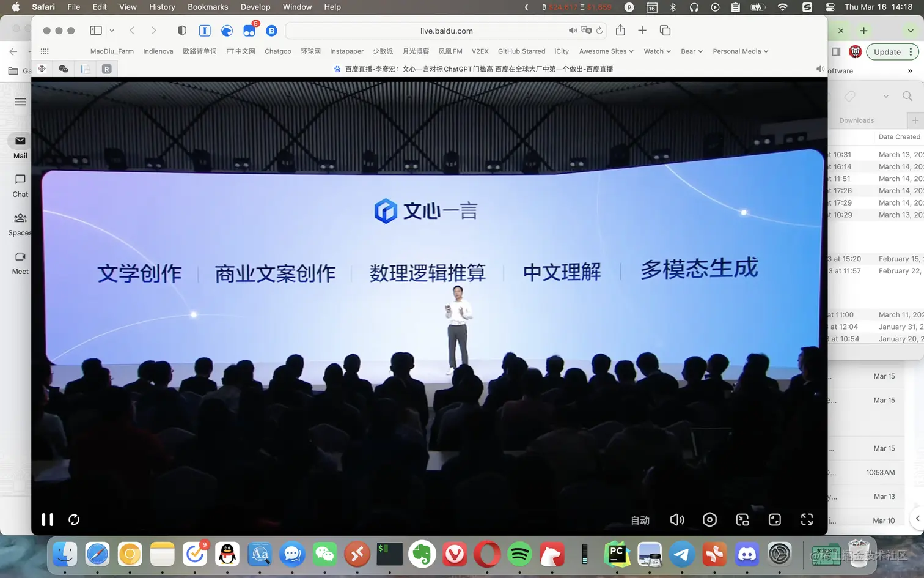
Task: Select pinned R tab
Action: 107,69
